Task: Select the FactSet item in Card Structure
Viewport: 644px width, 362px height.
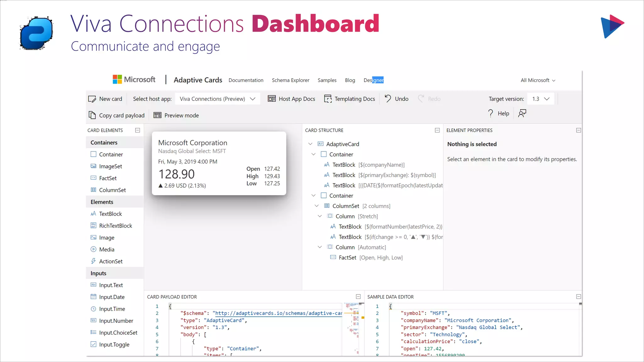Action: 347,257
